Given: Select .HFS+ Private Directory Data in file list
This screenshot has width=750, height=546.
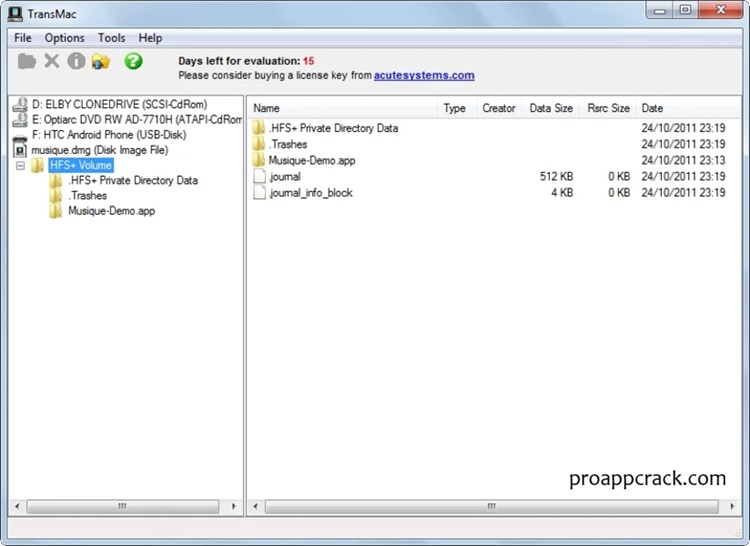Looking at the screenshot, I should [333, 128].
